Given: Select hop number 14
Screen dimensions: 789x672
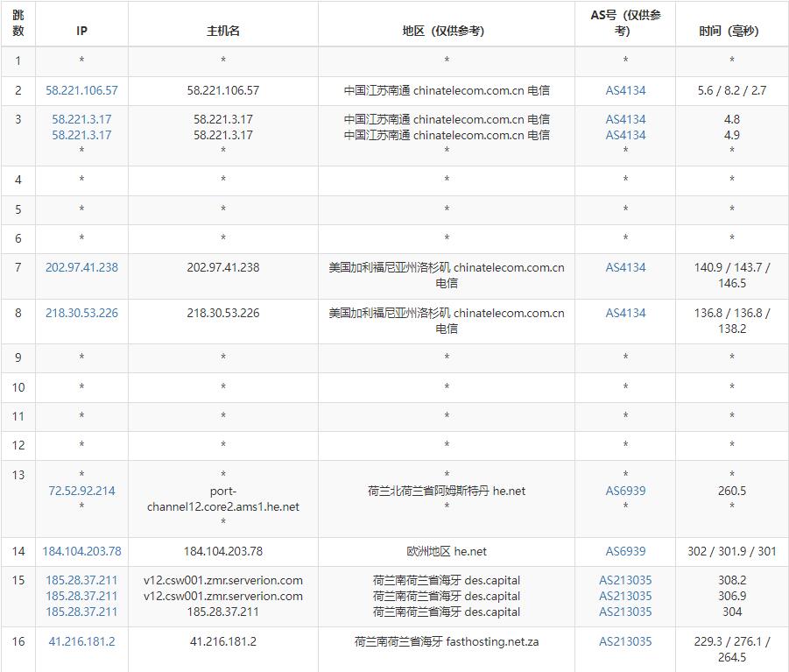Looking at the screenshot, I should [18, 551].
